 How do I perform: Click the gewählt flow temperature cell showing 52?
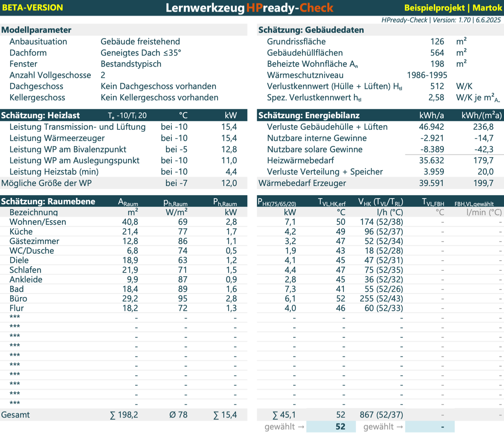pyautogui.click(x=331, y=427)
